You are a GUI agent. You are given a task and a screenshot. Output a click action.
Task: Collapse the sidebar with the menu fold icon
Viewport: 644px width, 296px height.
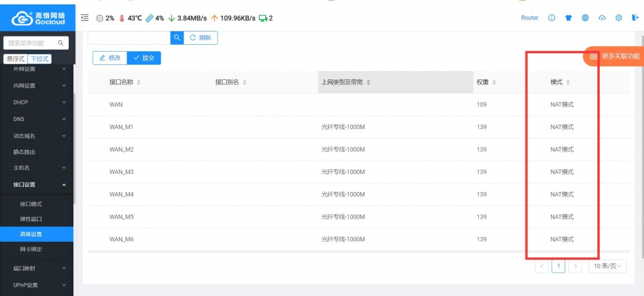click(84, 18)
